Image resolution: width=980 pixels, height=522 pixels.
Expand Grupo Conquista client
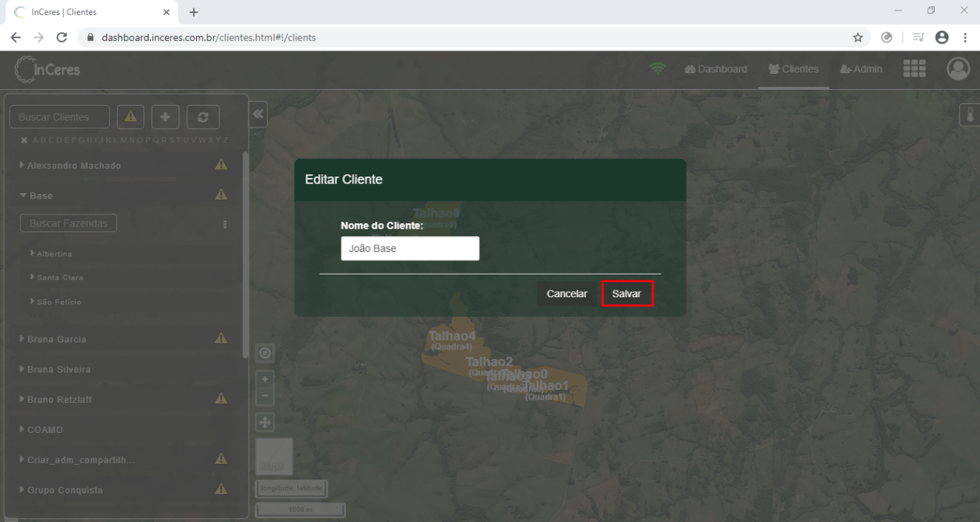pos(60,490)
